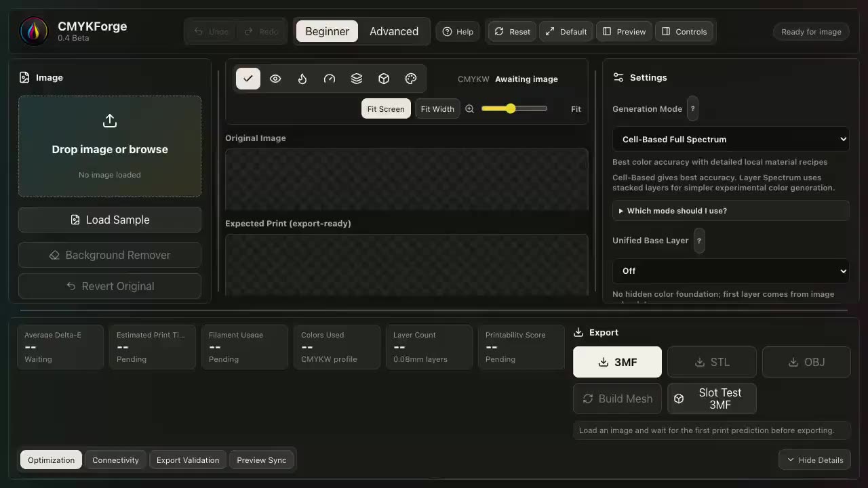Click the Image panel header icon
Viewport: 868px width, 488px height.
(24, 77)
